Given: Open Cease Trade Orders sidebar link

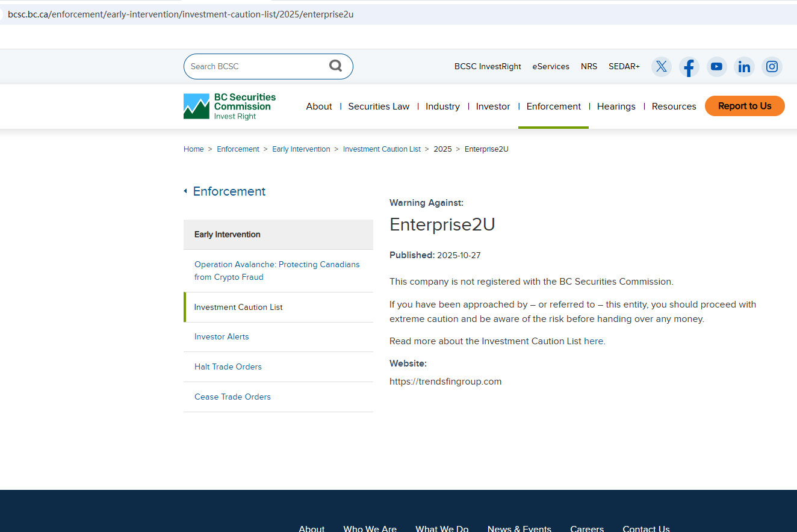Looking at the screenshot, I should pos(232,397).
